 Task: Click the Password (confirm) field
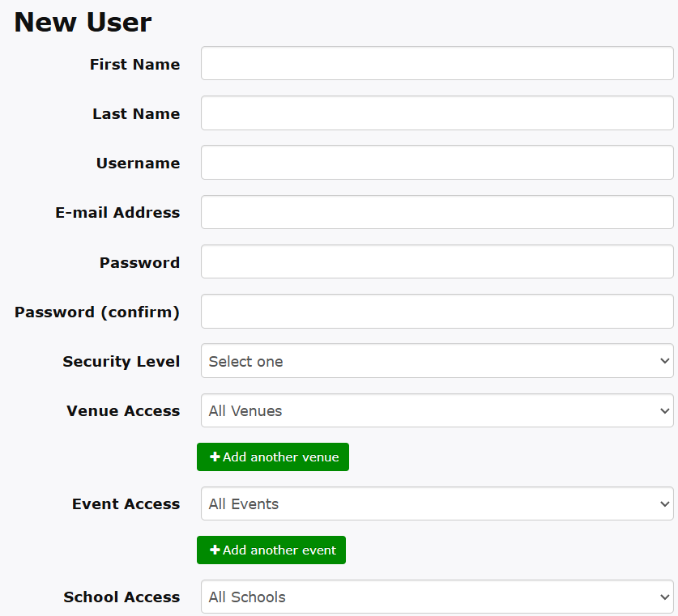(437, 312)
